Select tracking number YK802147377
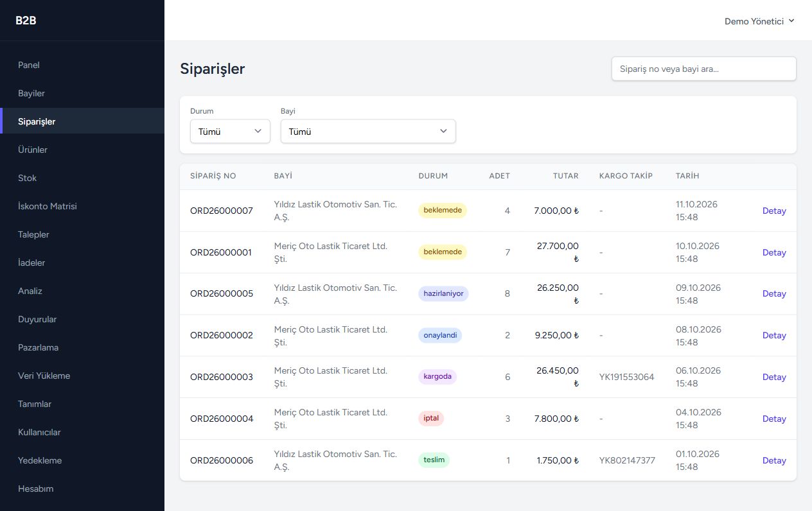The width and height of the screenshot is (812, 511). [627, 460]
